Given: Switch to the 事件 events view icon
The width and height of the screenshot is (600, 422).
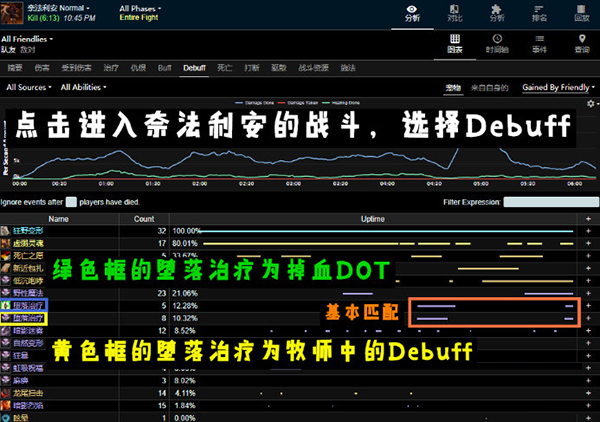Looking at the screenshot, I should 539,43.
